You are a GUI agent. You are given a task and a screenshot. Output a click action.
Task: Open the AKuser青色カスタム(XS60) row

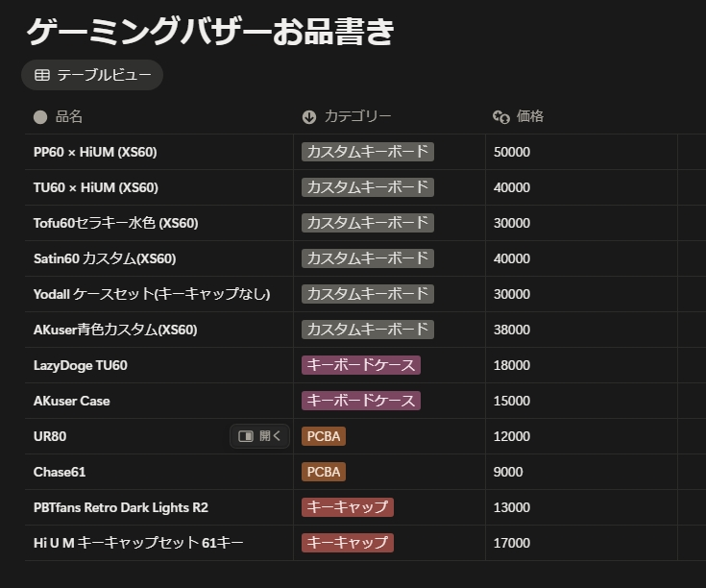[115, 330]
